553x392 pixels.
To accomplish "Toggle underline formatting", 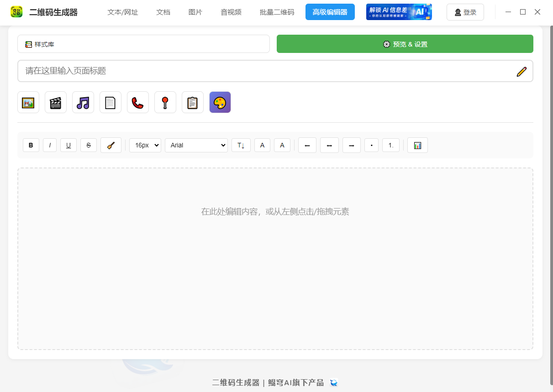I will [x=68, y=145].
